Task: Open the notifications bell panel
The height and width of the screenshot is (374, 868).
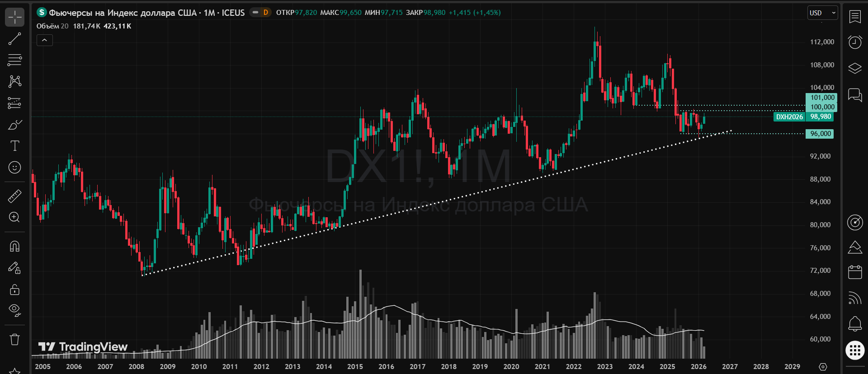Action: pyautogui.click(x=855, y=323)
